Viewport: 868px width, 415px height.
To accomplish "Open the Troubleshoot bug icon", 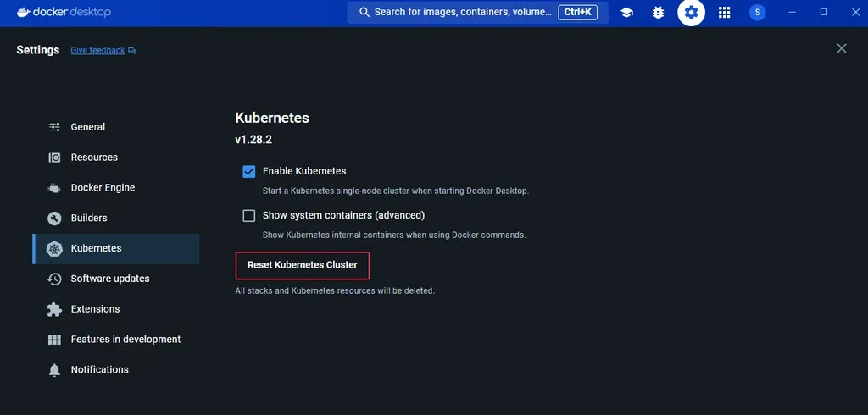I will [x=658, y=13].
